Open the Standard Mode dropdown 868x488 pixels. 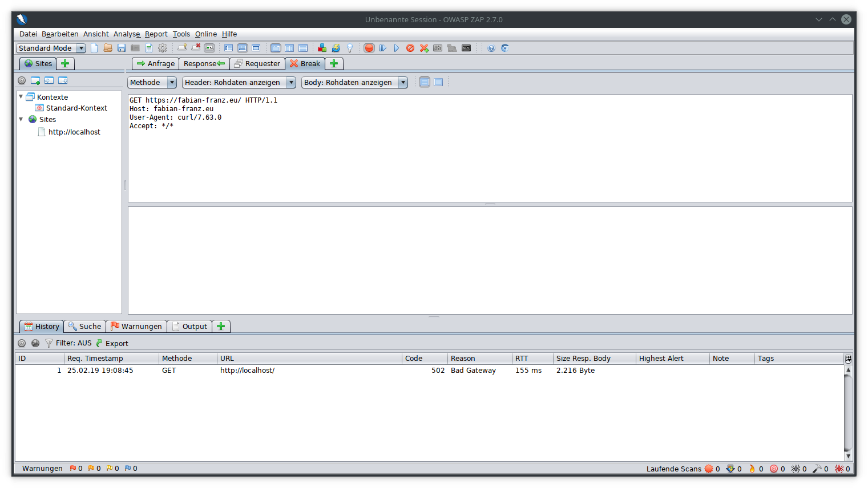tap(51, 48)
